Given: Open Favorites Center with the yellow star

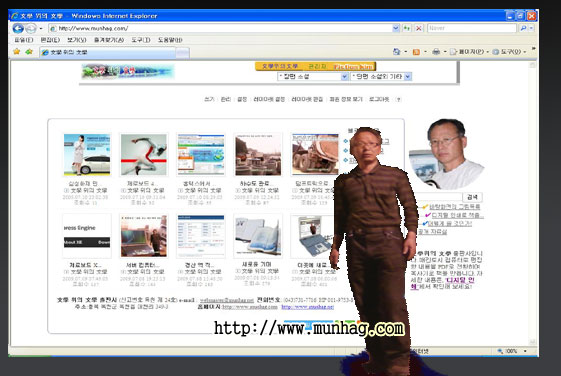Looking at the screenshot, I should pyautogui.click(x=16, y=52).
